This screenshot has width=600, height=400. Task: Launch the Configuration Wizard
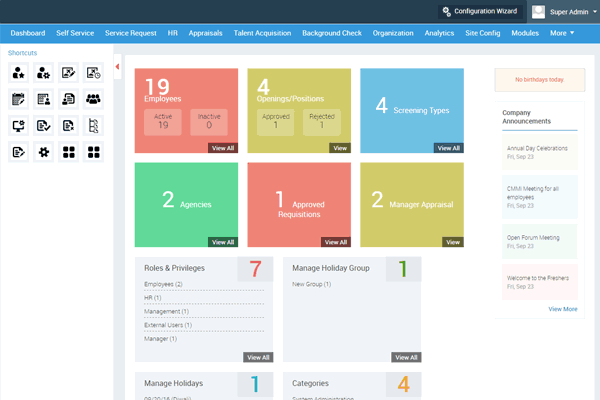[x=480, y=11]
